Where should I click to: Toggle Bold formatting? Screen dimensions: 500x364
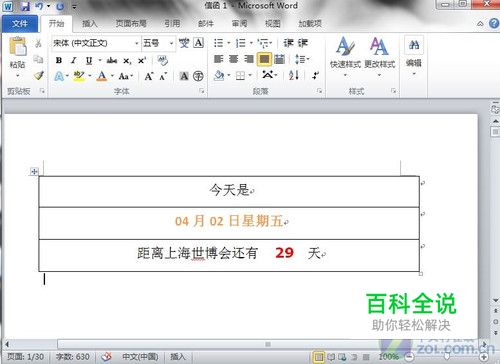59,60
